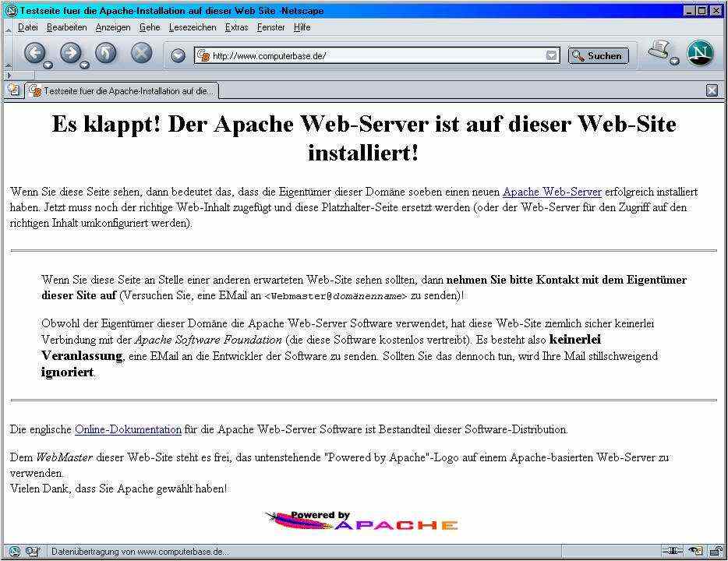Screen dimensions: 728x561
Task: Maximize the Netscape window
Action: (x=702, y=10)
